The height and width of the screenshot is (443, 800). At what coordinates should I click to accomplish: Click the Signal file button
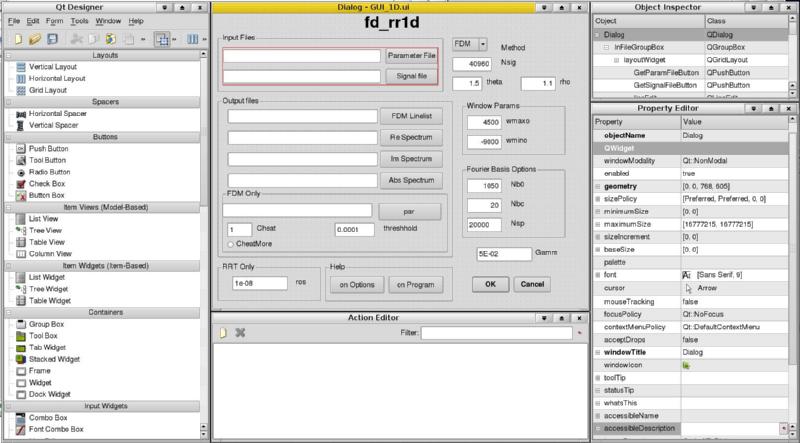[411, 76]
